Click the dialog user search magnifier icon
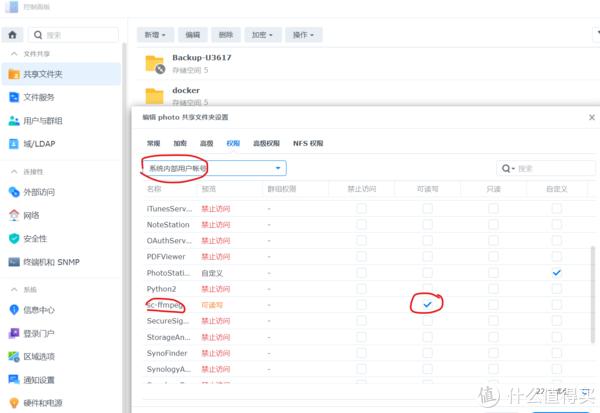 (506, 168)
